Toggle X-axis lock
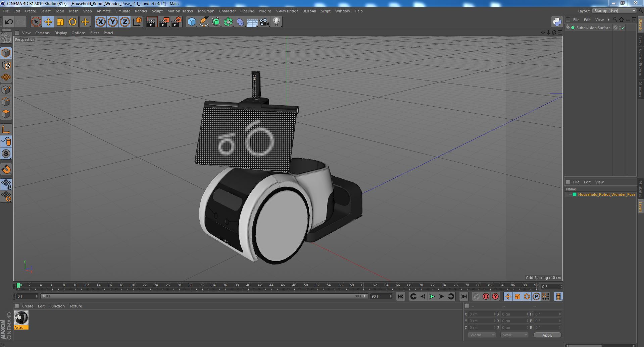This screenshot has height=347, width=644. point(100,22)
